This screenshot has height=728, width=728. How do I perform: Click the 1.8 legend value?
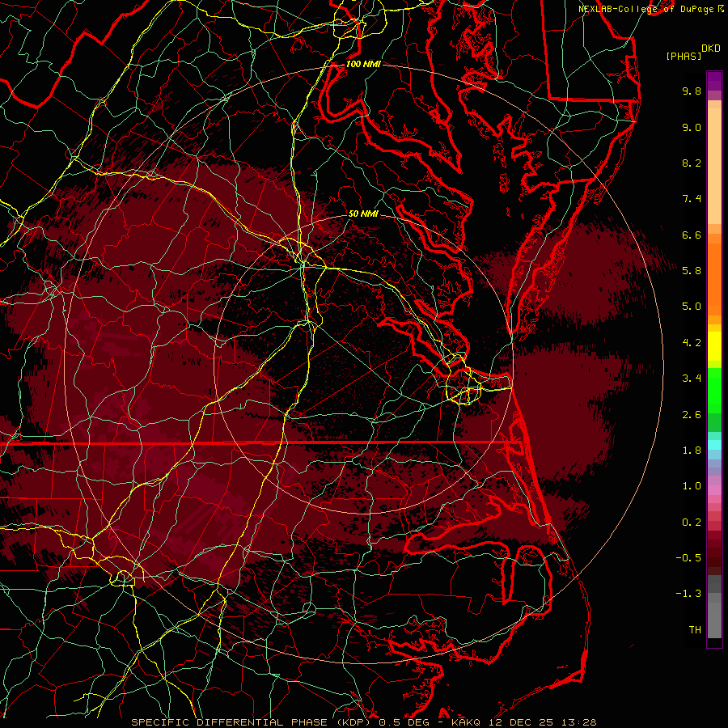(692, 451)
